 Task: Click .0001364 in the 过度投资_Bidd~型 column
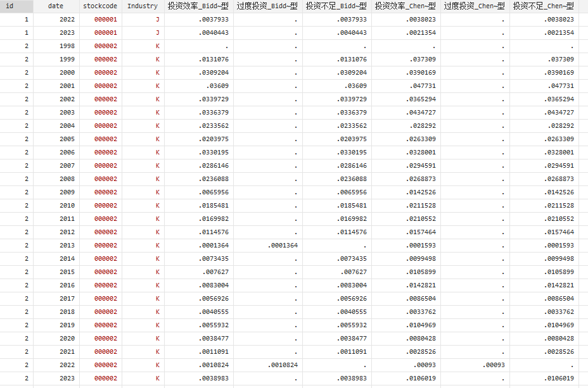coord(280,246)
